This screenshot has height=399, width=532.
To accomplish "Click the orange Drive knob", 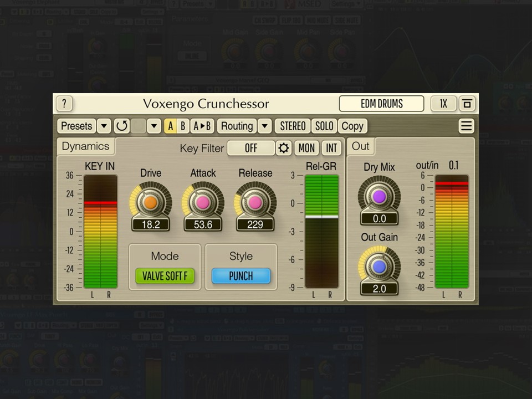I will click(x=150, y=203).
